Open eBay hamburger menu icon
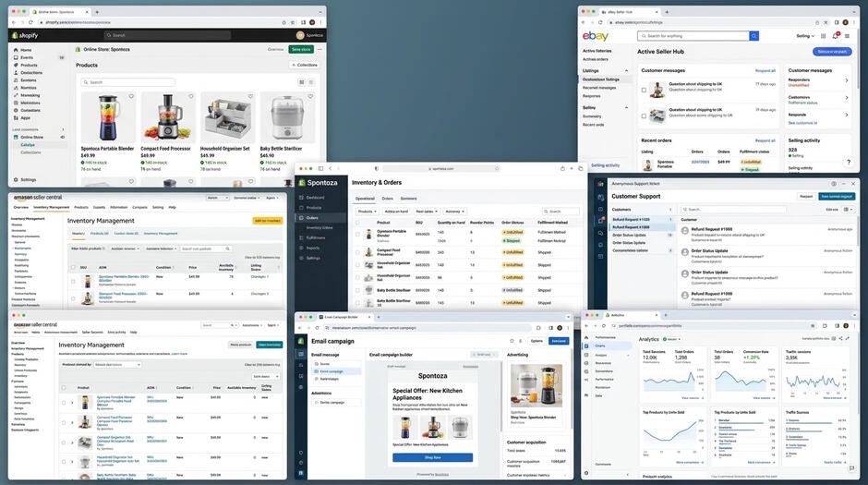Viewport: 868px width, 485px height. (x=847, y=36)
